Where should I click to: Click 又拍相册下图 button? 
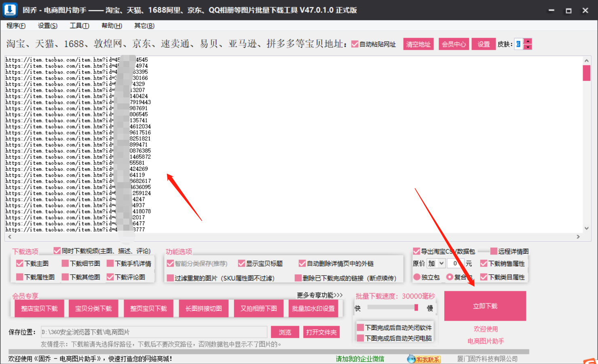[x=259, y=308]
